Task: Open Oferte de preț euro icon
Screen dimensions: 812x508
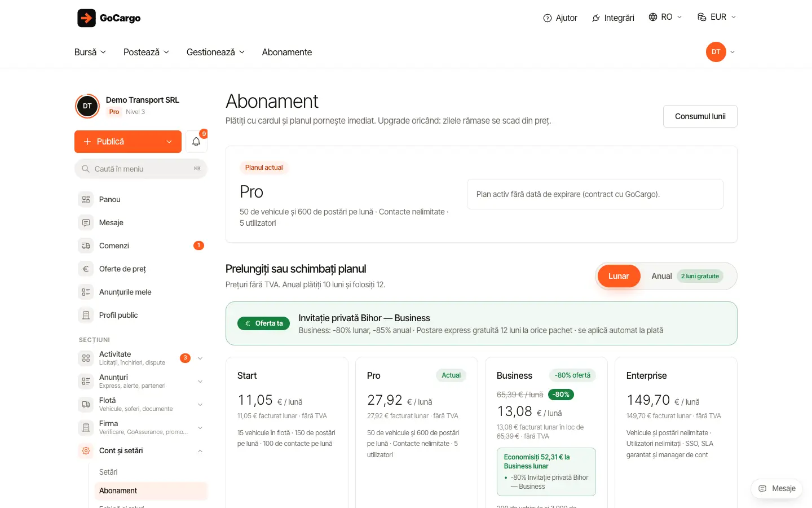Action: (x=86, y=269)
